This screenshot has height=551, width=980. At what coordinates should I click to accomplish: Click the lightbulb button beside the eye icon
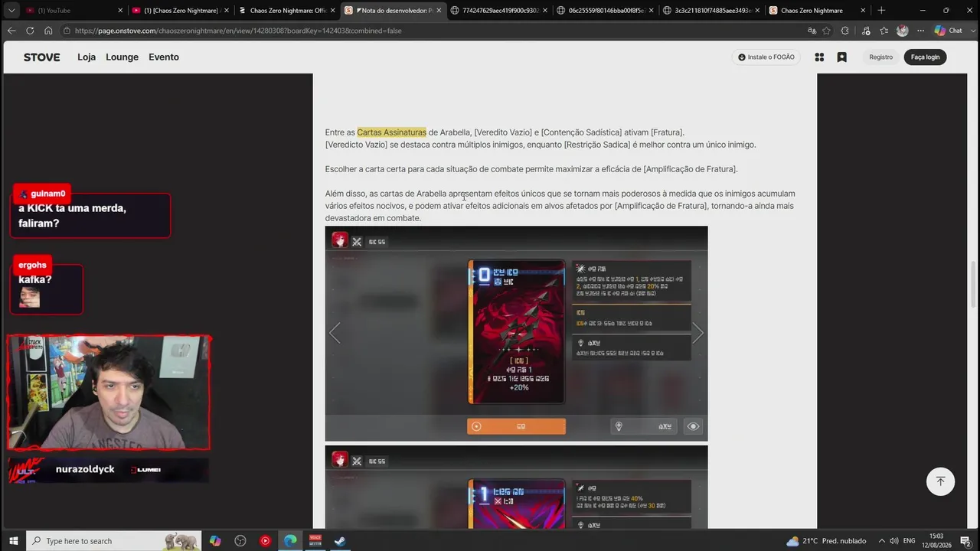(644, 426)
